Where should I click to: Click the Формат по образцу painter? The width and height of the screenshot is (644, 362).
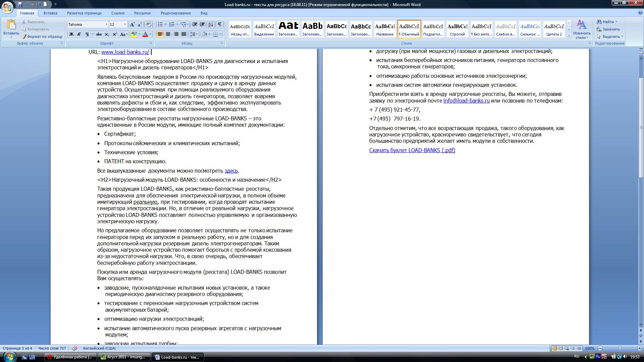42,37
